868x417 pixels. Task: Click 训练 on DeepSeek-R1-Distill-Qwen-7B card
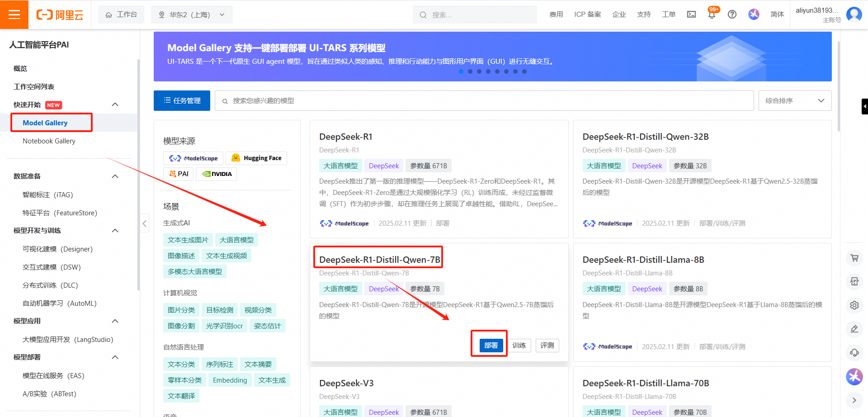[x=519, y=346]
